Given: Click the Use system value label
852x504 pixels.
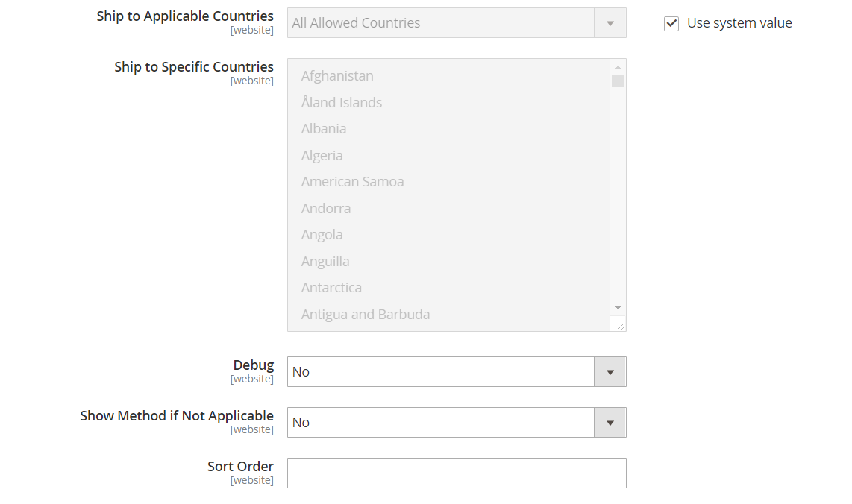Looking at the screenshot, I should [739, 24].
